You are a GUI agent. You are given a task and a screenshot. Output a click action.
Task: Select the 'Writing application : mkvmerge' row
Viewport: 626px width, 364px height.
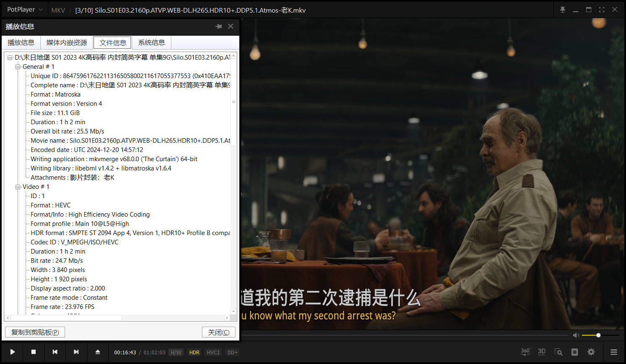[x=114, y=159]
